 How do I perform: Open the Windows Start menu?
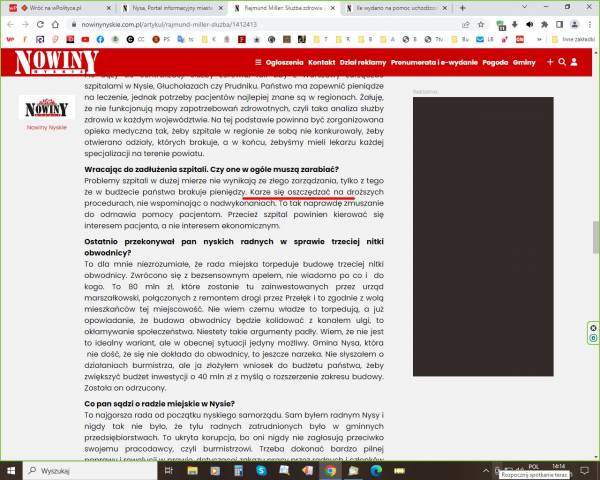pos(11,470)
